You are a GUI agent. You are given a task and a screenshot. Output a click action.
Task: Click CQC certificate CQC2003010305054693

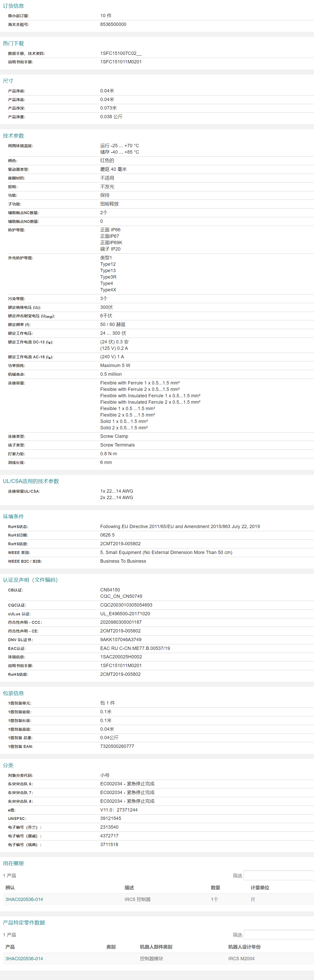point(126,605)
